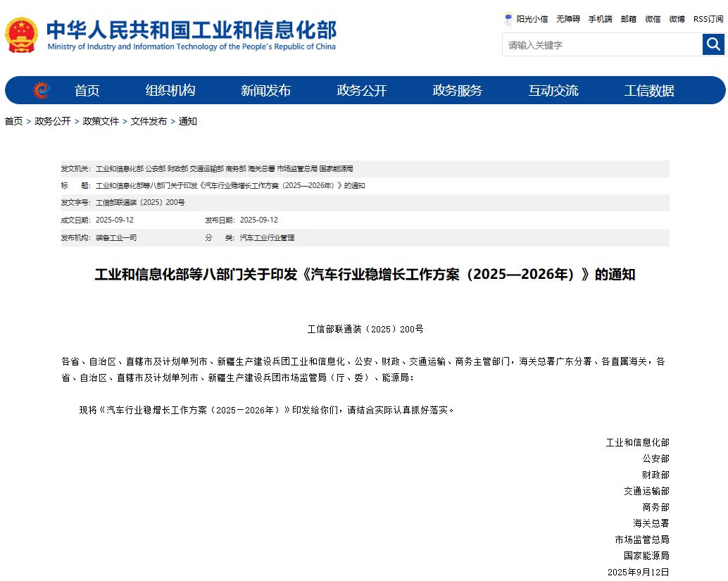This screenshot has width=728, height=581.
Task: Click the orange gear icon in navbar
Action: (42, 90)
